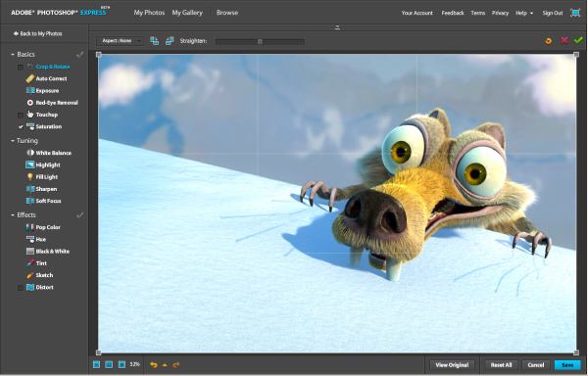The width and height of the screenshot is (588, 376).
Task: Open the Browse tab
Action: click(227, 13)
